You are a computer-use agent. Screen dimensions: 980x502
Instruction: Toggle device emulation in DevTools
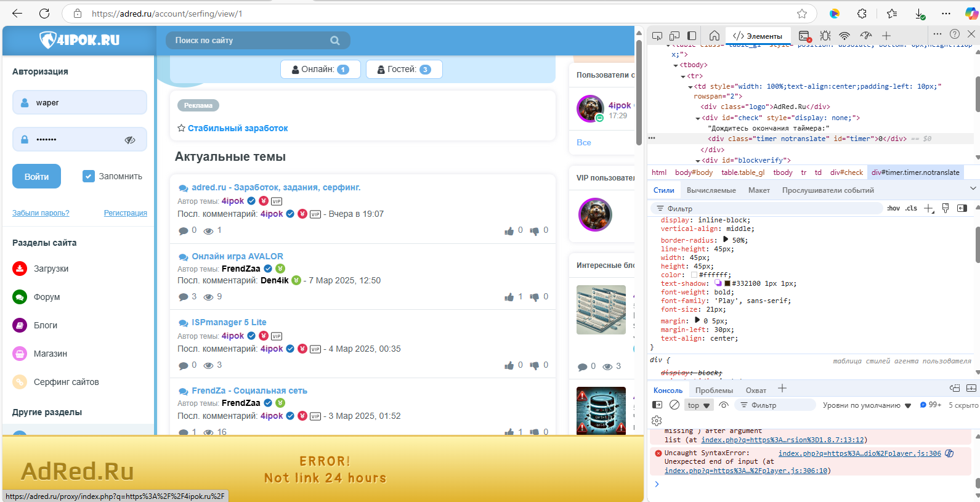point(674,36)
